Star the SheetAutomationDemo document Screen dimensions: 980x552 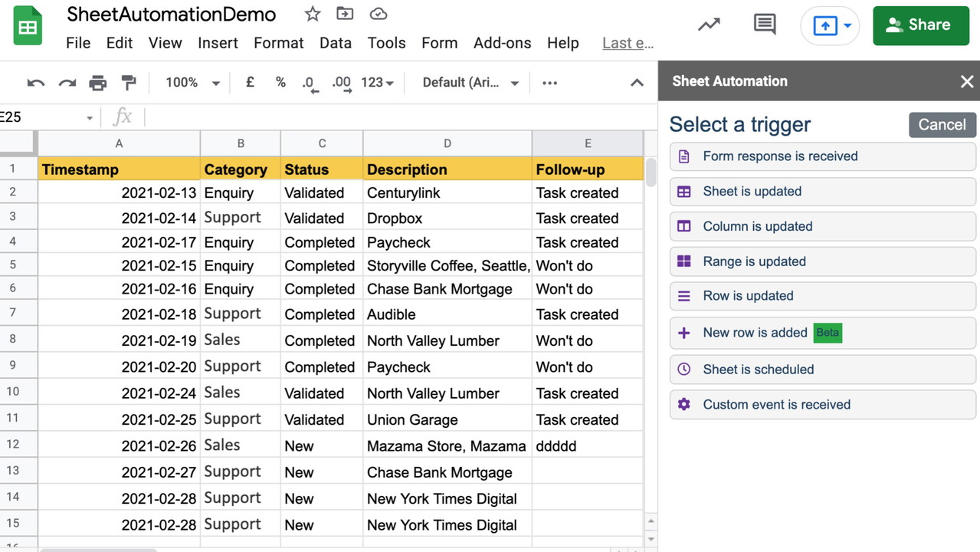pyautogui.click(x=312, y=14)
